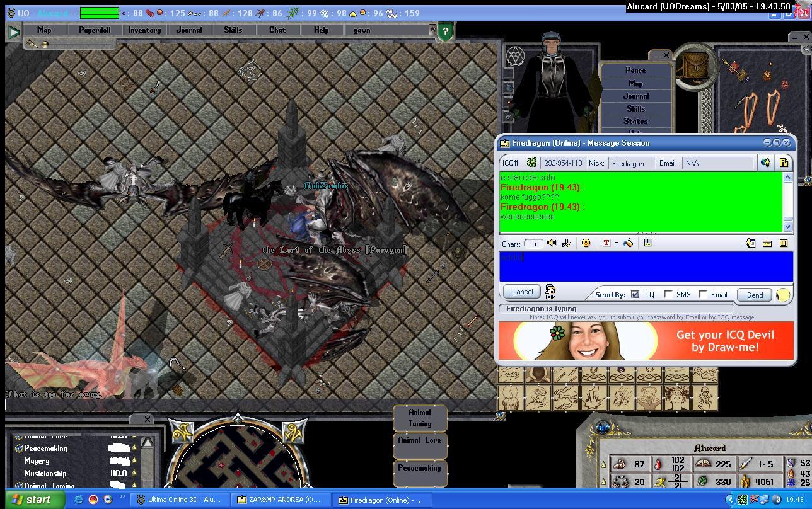Expand quick launch overflow chevron
812x509 pixels.
pos(122,498)
